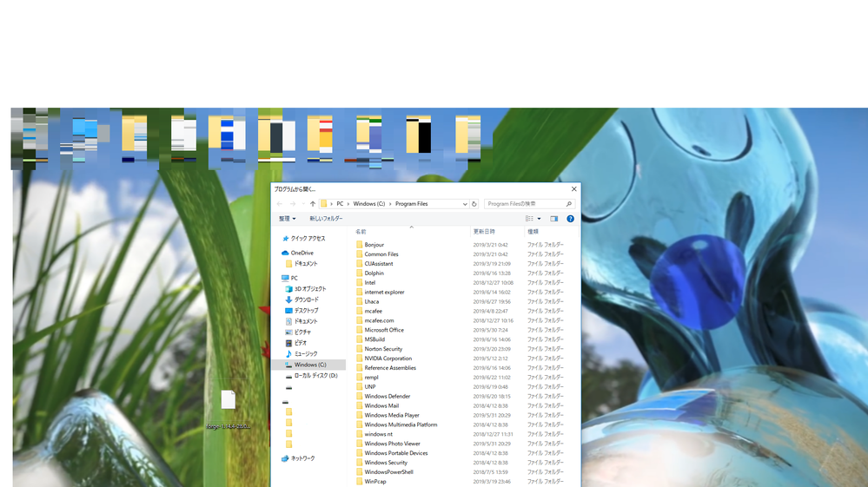Click the address bar folder icon
The height and width of the screenshot is (487, 868).
(324, 204)
